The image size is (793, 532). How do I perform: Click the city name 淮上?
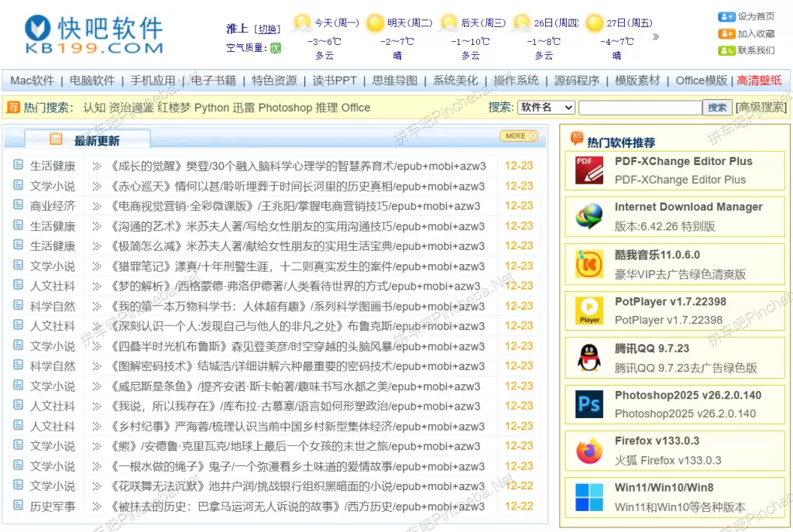237,29
